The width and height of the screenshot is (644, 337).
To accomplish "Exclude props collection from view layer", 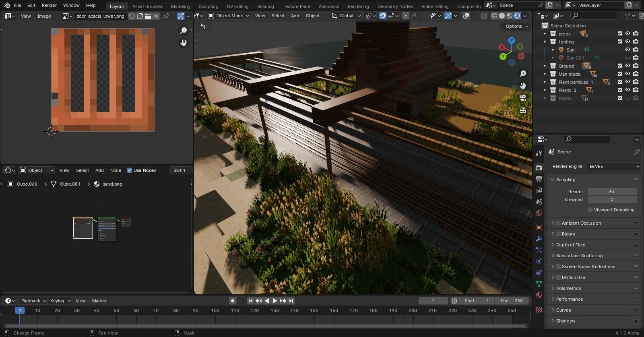I will [x=620, y=34].
